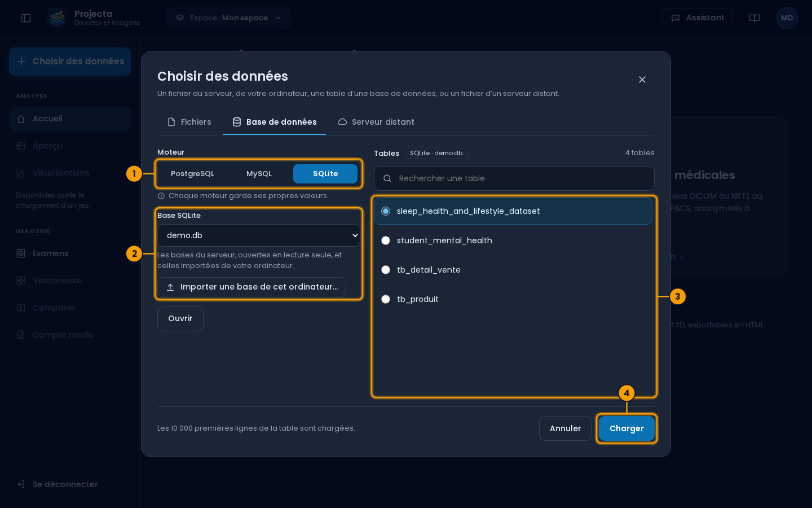Screen dimensions: 812x508
Task: Click the Se déconnecter label
Action: pyautogui.click(x=65, y=484)
